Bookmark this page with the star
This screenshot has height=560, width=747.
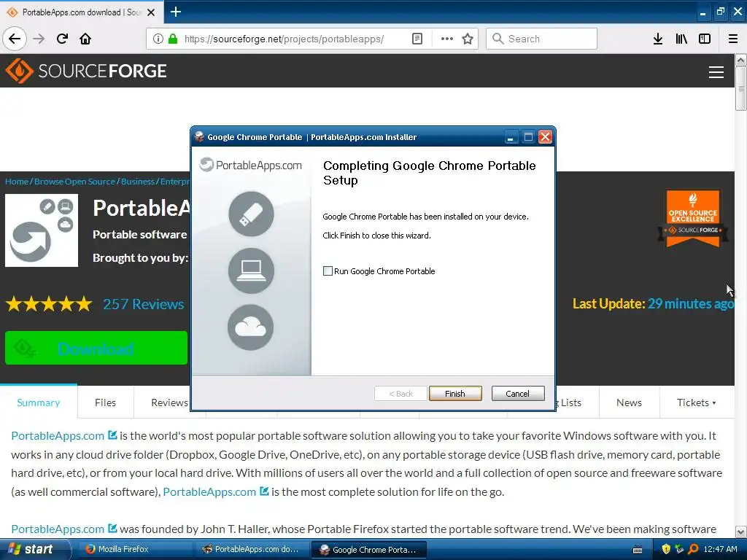point(468,39)
